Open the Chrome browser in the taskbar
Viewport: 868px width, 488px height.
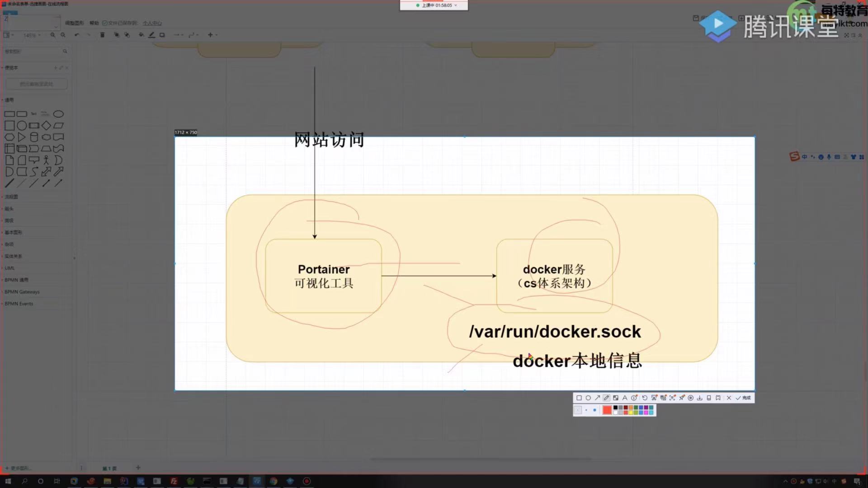click(x=274, y=481)
